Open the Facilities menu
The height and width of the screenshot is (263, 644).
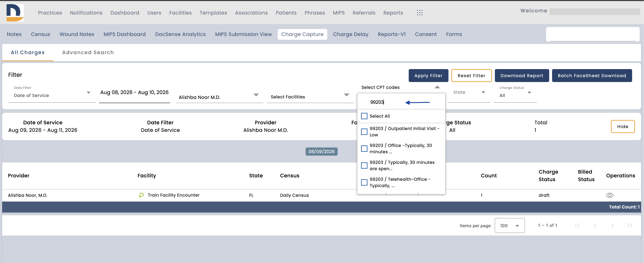(180, 13)
